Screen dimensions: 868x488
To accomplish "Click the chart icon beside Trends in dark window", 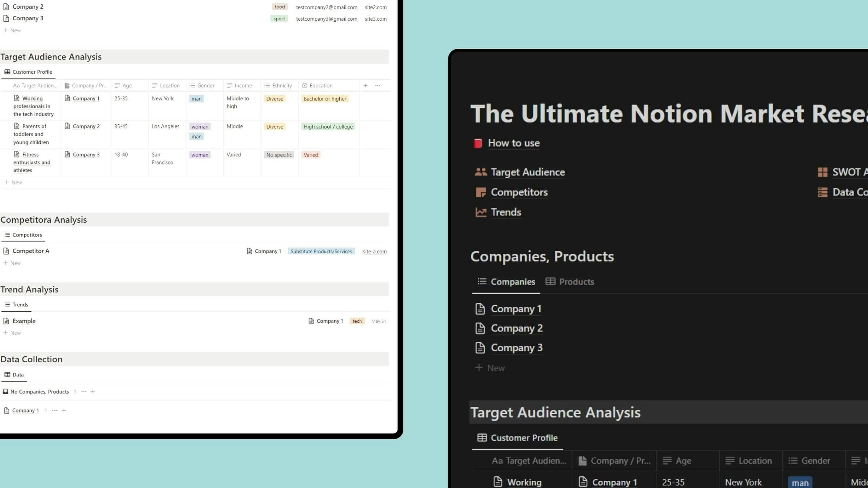I will click(x=481, y=212).
